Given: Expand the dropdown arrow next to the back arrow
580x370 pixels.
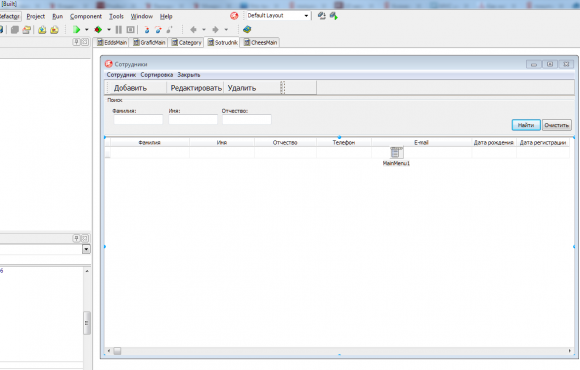Looking at the screenshot, I should 204,30.
